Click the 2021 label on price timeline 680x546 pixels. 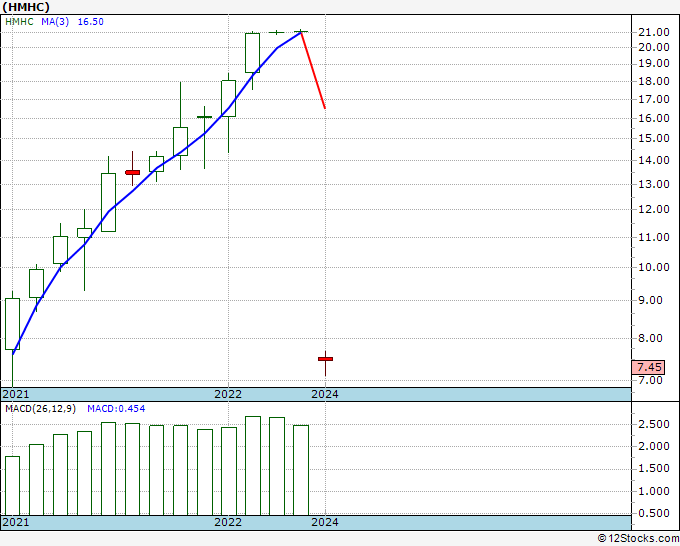(x=16, y=394)
